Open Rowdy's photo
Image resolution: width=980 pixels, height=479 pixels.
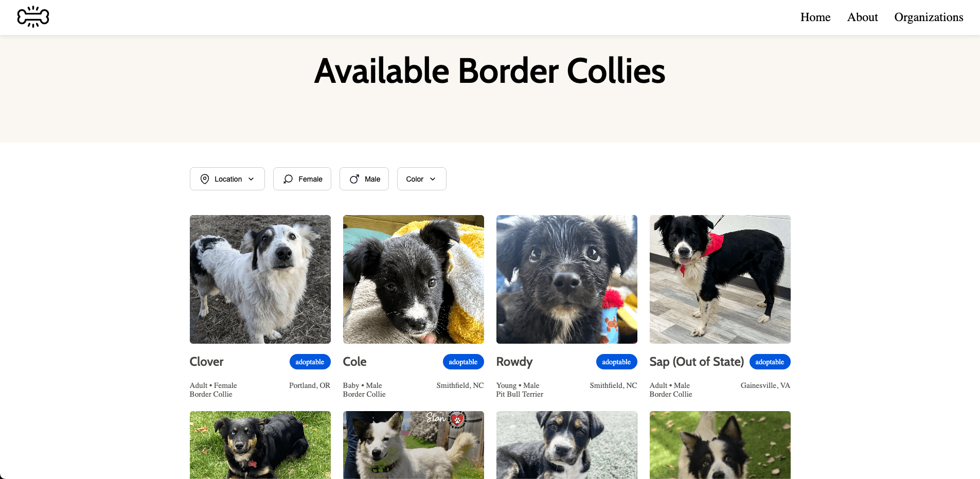point(567,279)
